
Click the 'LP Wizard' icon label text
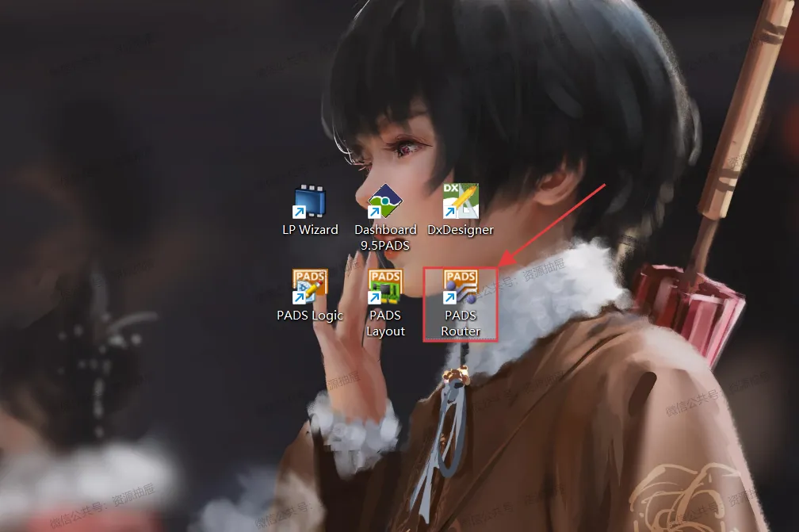[310, 230]
